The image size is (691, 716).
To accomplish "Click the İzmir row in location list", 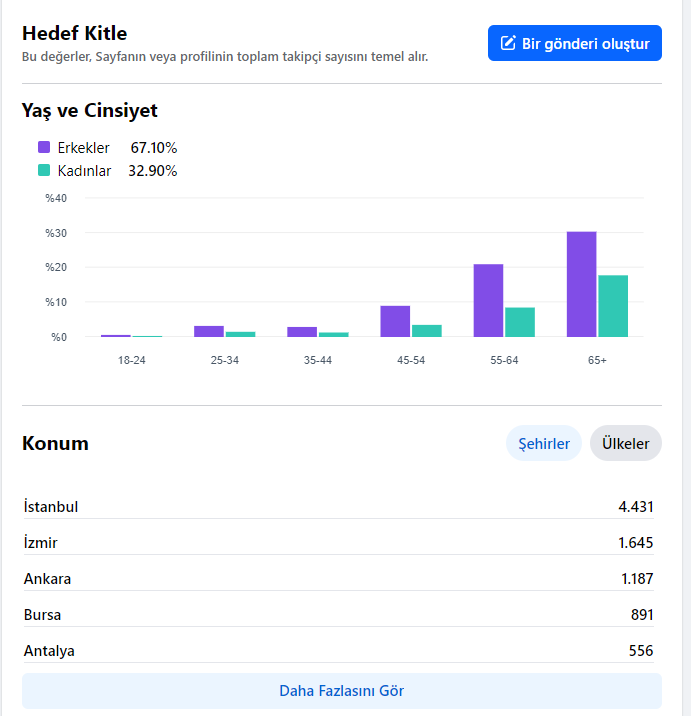I will click(338, 542).
